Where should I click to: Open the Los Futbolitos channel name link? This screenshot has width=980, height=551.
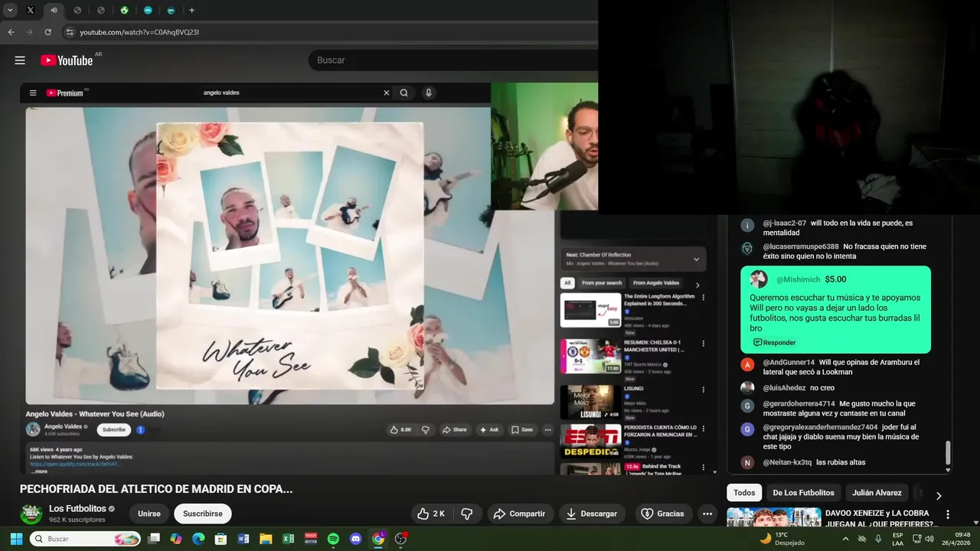point(77,508)
